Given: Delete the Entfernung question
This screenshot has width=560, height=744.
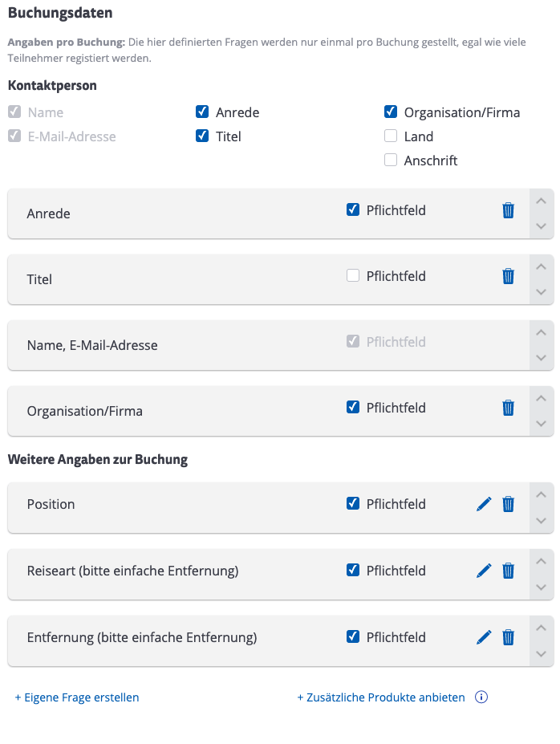Looking at the screenshot, I should click(508, 637).
